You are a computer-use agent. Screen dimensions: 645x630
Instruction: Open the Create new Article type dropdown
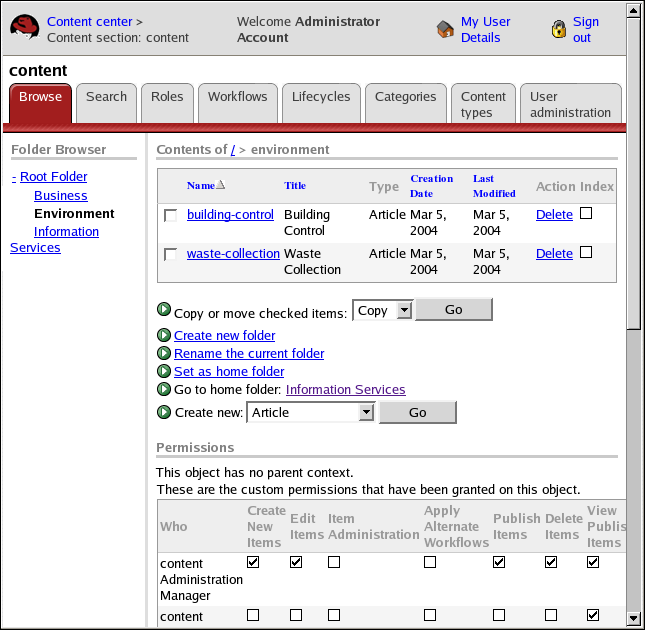311,412
